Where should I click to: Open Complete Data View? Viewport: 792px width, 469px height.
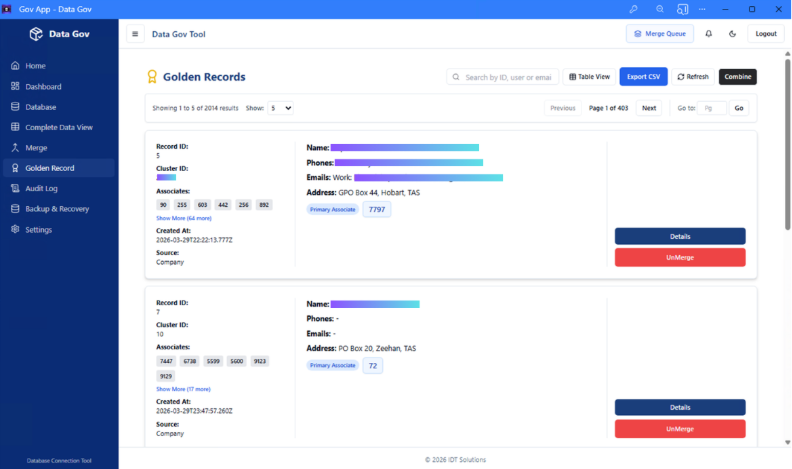[59, 127]
